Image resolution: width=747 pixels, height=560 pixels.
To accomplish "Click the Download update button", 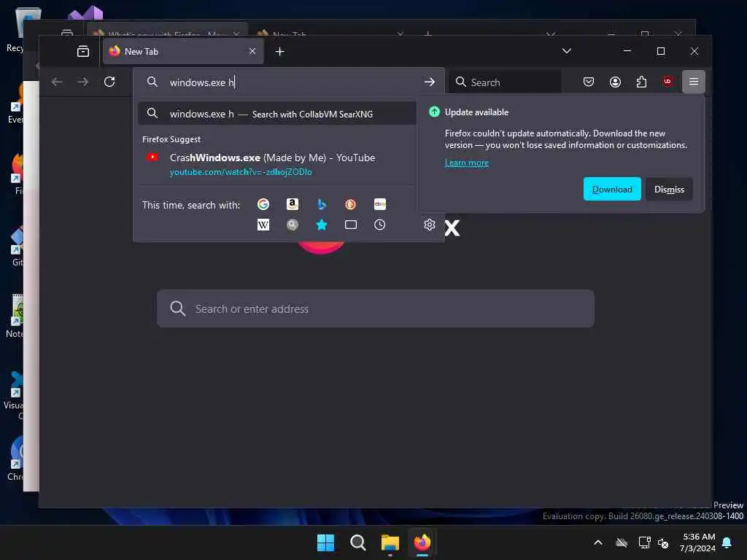I will (612, 189).
